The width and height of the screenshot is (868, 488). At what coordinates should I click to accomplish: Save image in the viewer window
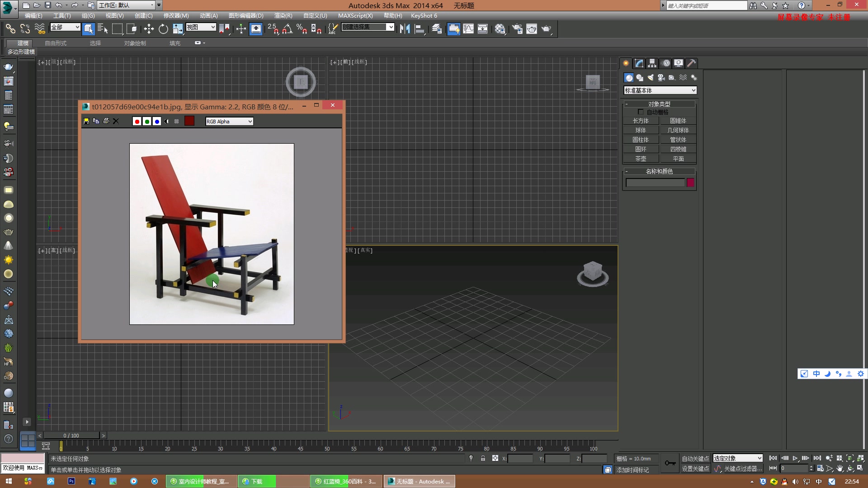[86, 121]
